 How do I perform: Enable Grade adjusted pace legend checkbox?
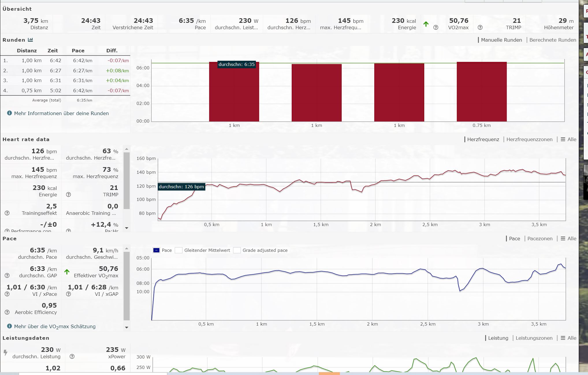point(237,250)
